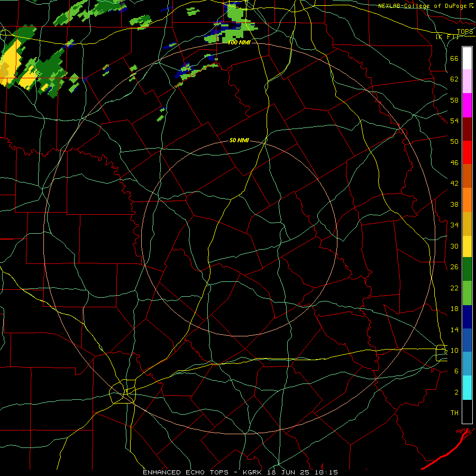Screen dimensions: 476x476
Task: Pick the gold legend color block
Action: 467,224
